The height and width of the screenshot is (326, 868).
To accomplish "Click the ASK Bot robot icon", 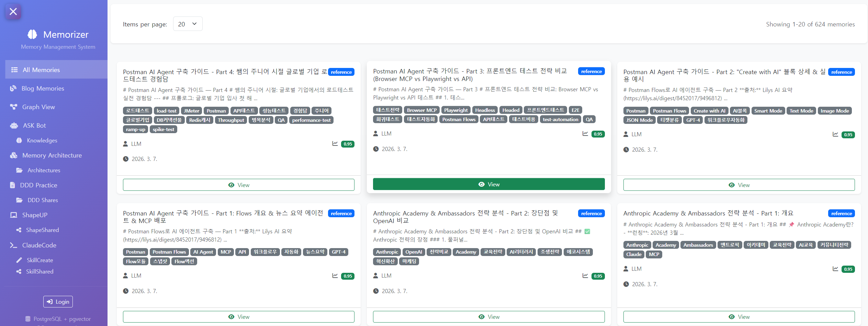I will click(14, 126).
